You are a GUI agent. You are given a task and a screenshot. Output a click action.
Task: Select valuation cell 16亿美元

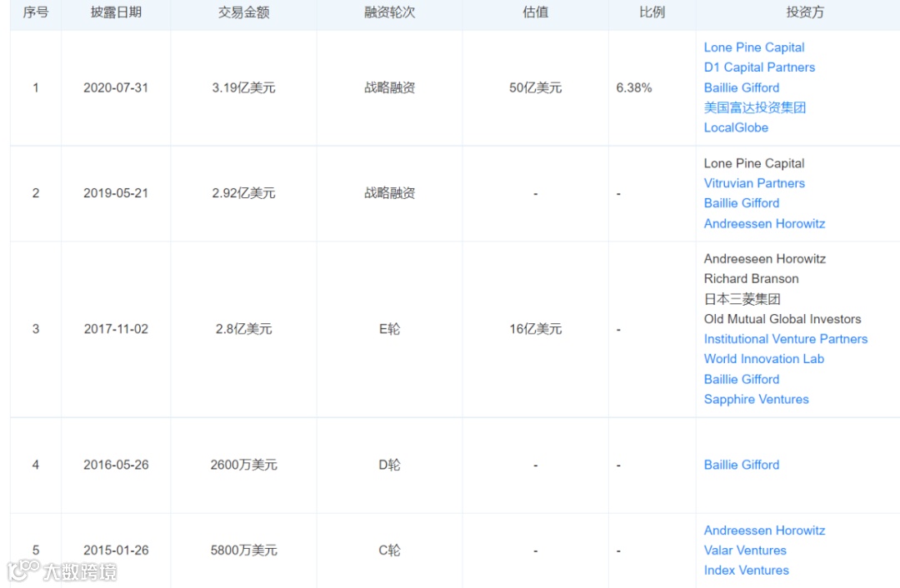pyautogui.click(x=536, y=329)
